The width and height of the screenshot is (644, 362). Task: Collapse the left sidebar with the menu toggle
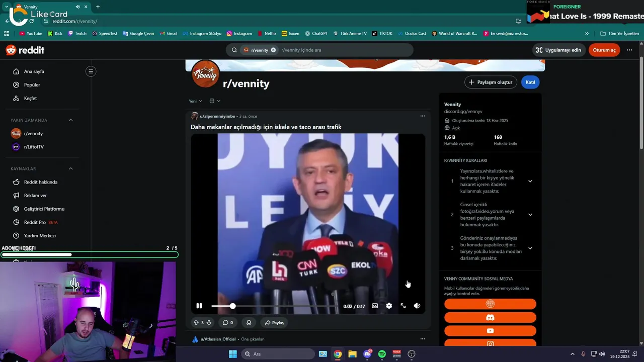(91, 71)
